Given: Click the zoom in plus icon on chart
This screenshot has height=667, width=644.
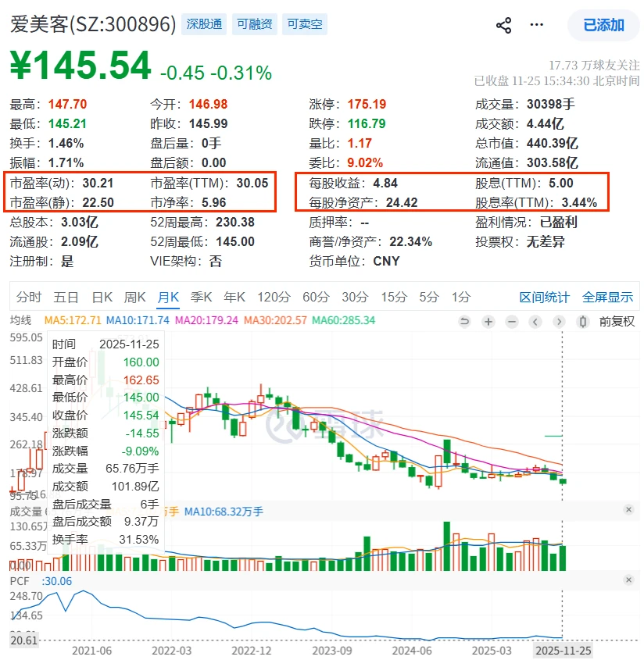Looking at the screenshot, I should pyautogui.click(x=488, y=321).
